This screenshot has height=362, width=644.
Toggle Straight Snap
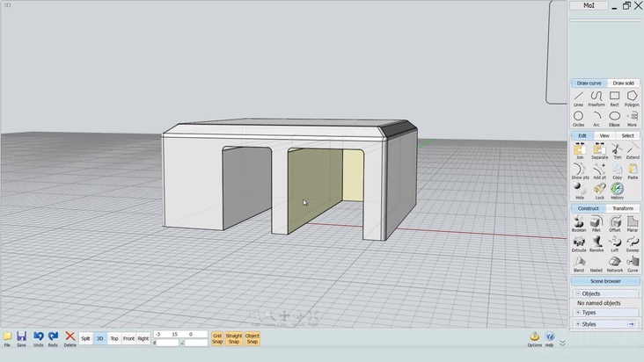(234, 338)
